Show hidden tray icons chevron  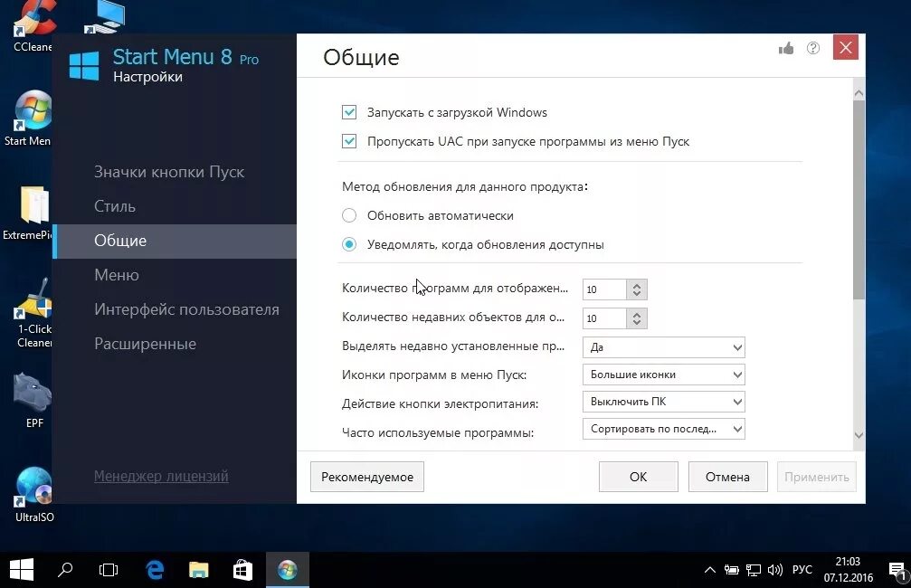[709, 570]
